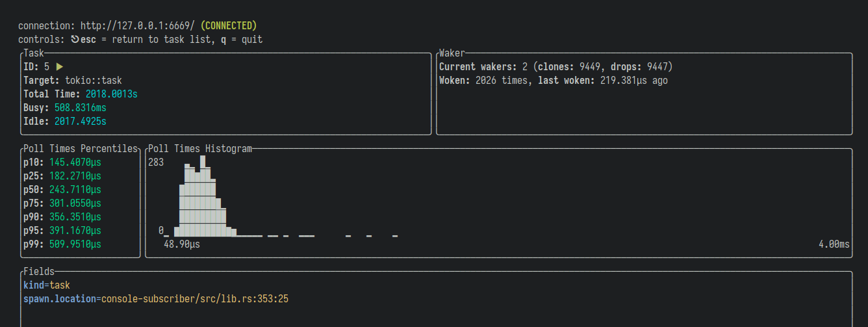Viewport: 868px width, 327px height.
Task: Click the 48.90µs histogram minimum label
Action: tap(182, 244)
